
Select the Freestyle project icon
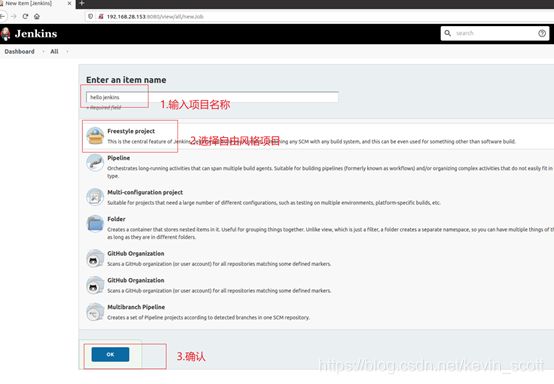[x=95, y=136]
